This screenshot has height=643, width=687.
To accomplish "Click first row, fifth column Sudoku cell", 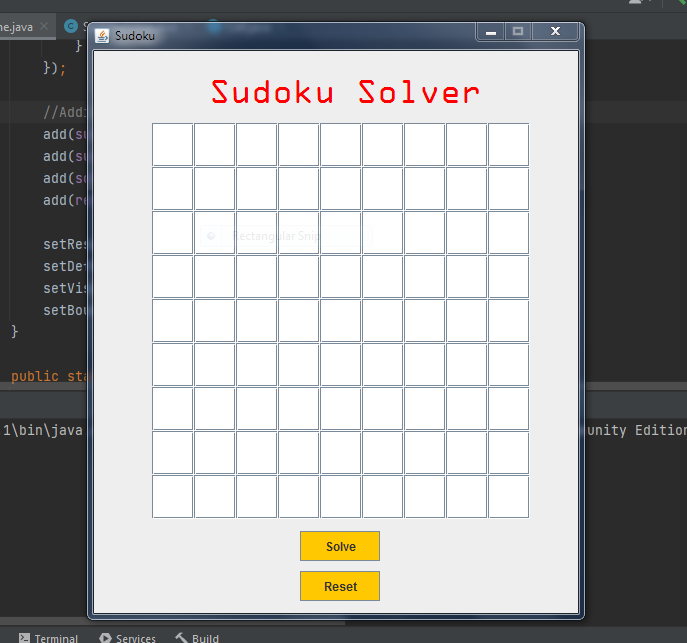I will [340, 145].
